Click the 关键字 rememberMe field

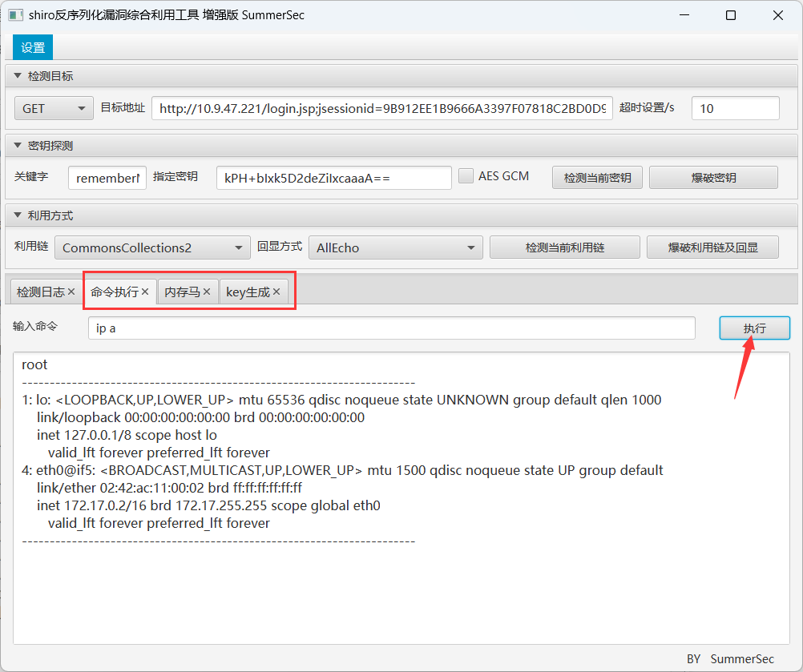[x=107, y=178]
